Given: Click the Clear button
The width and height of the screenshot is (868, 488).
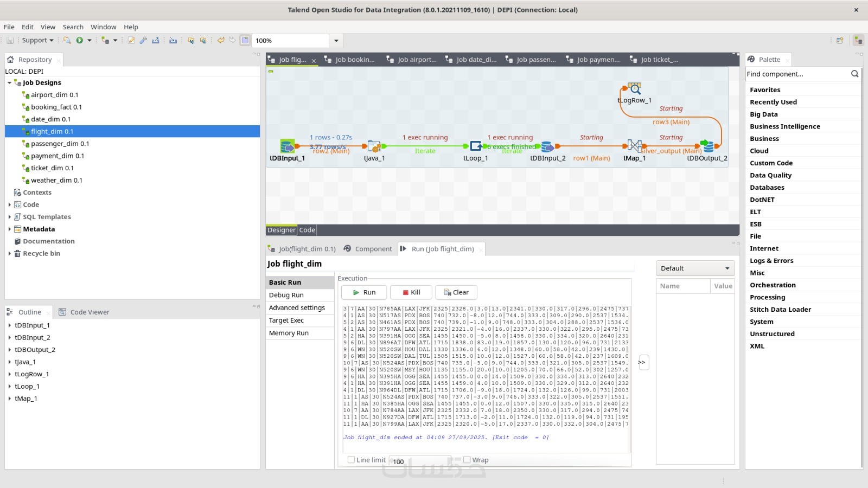Looking at the screenshot, I should 456,292.
